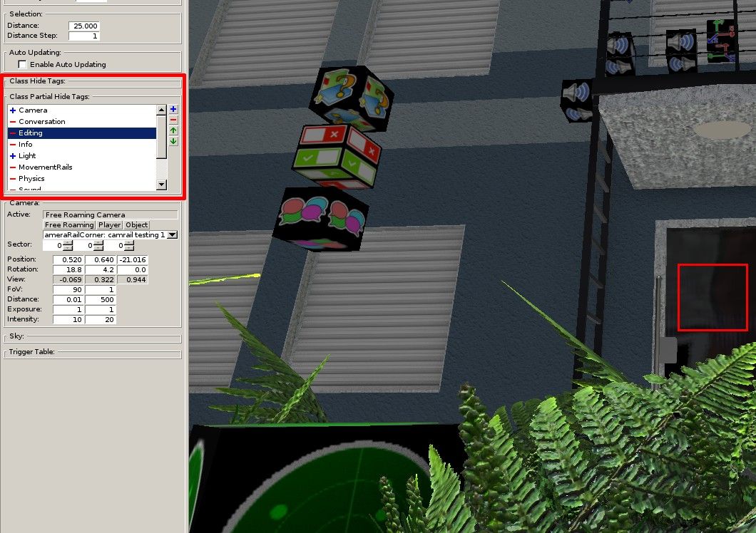Click the red minus remove-tag icon
Image resolution: width=756 pixels, height=533 pixels.
(x=173, y=120)
